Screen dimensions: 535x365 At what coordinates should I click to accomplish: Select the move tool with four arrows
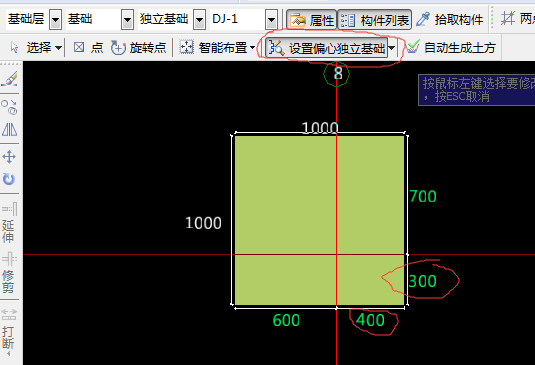[9, 157]
